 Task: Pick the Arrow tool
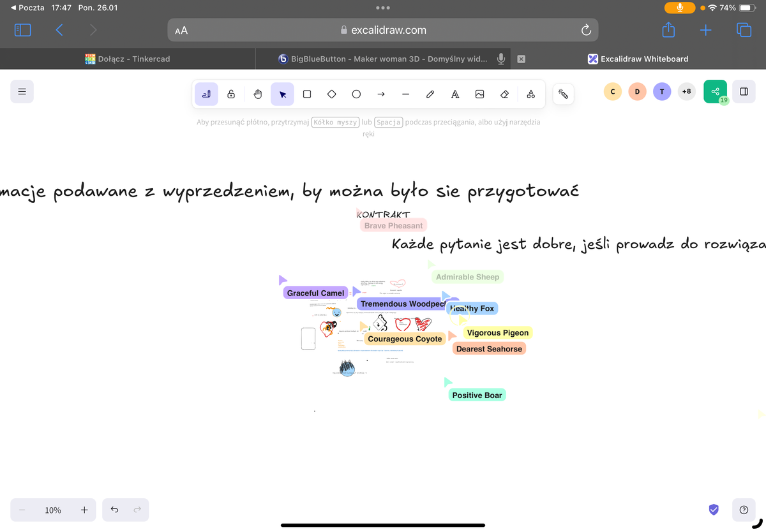(x=381, y=94)
